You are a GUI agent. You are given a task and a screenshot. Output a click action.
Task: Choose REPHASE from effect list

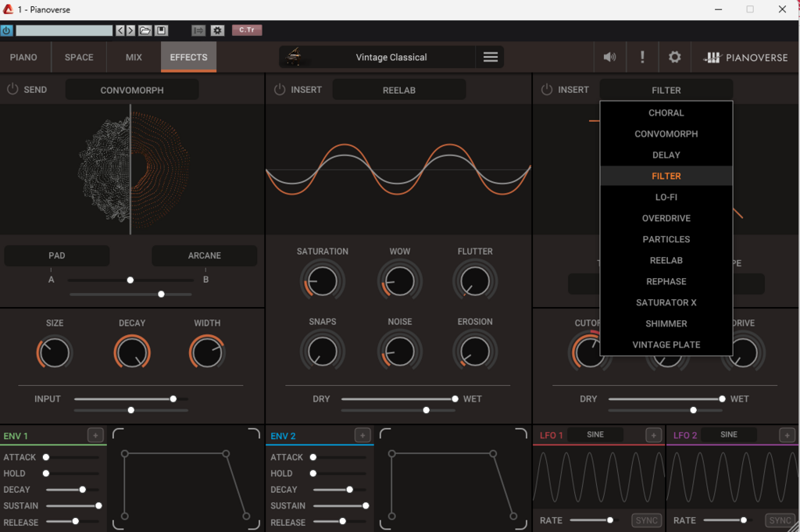click(666, 281)
